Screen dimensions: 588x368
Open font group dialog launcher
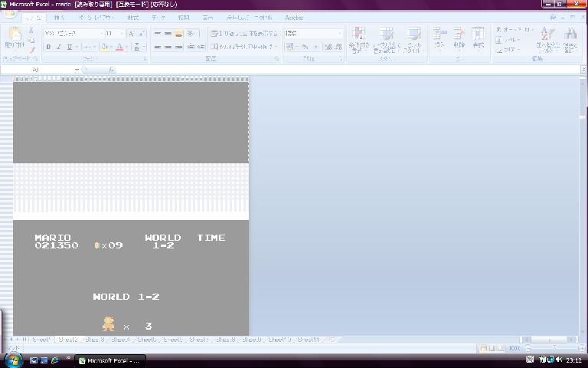click(145, 59)
